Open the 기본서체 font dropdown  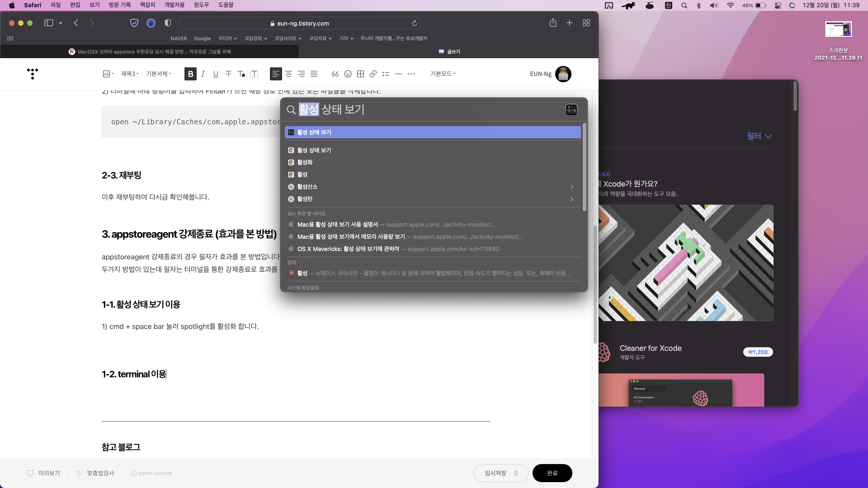(x=159, y=74)
